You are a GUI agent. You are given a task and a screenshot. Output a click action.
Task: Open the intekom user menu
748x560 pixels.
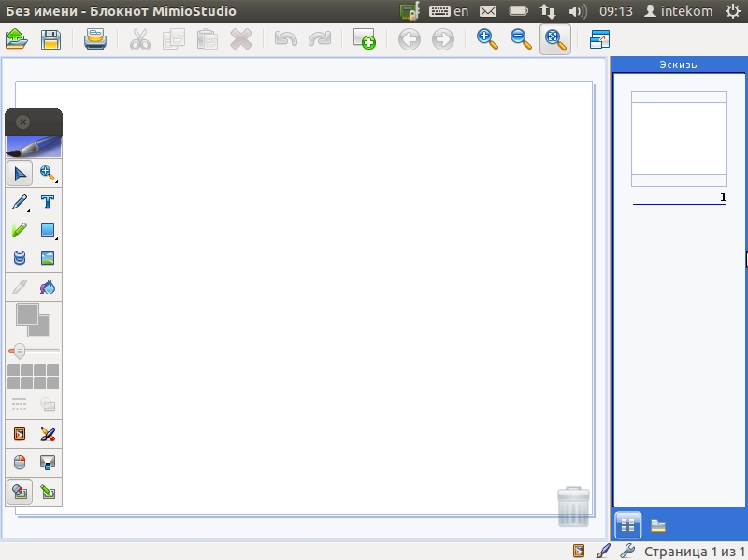[x=679, y=11]
